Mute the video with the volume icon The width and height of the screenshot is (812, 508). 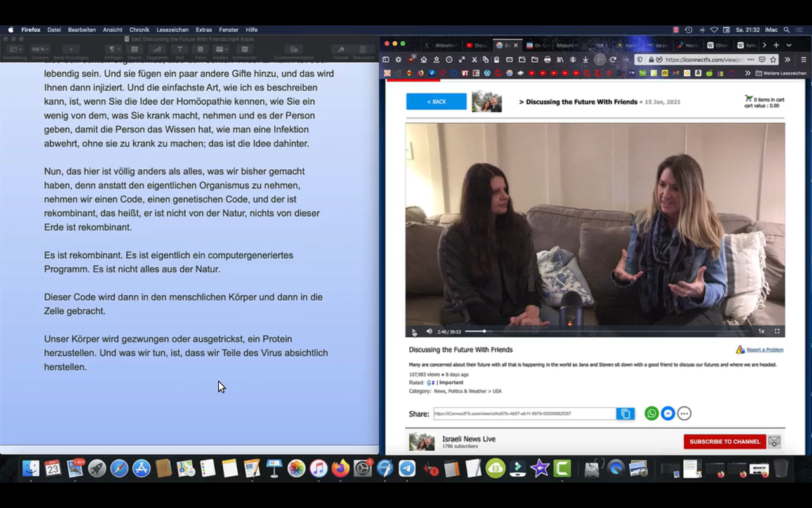429,331
